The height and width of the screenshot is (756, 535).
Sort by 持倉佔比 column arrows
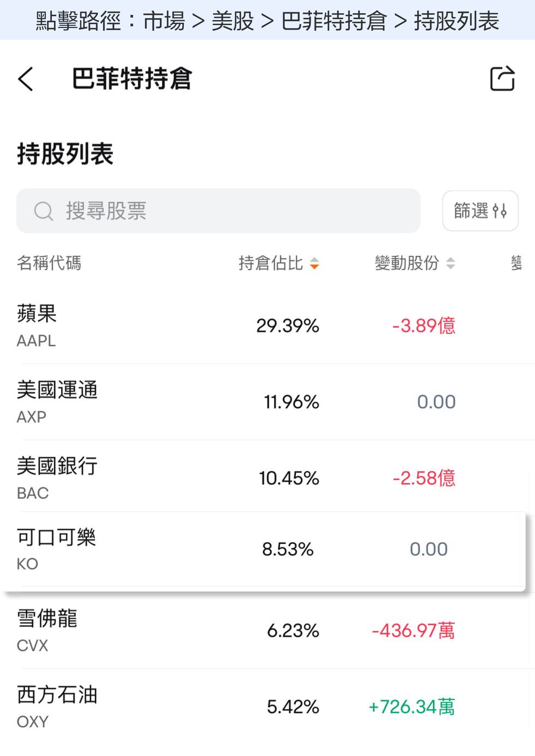tap(314, 263)
